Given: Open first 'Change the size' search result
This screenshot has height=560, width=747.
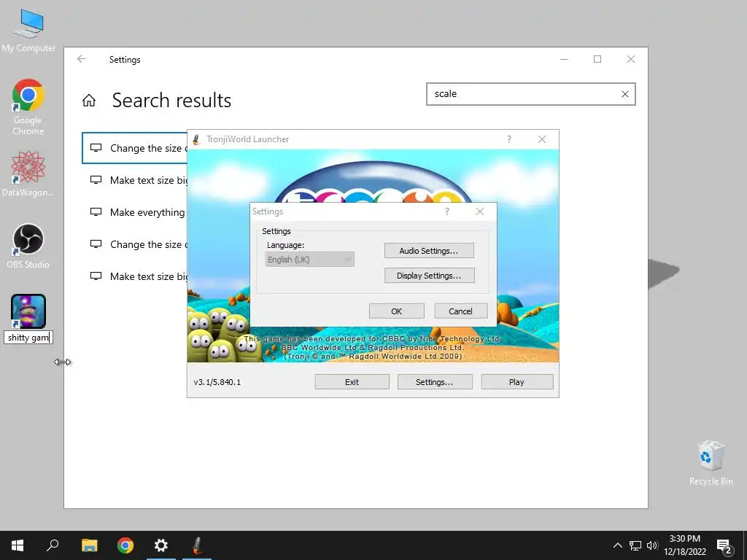Looking at the screenshot, I should [x=135, y=148].
